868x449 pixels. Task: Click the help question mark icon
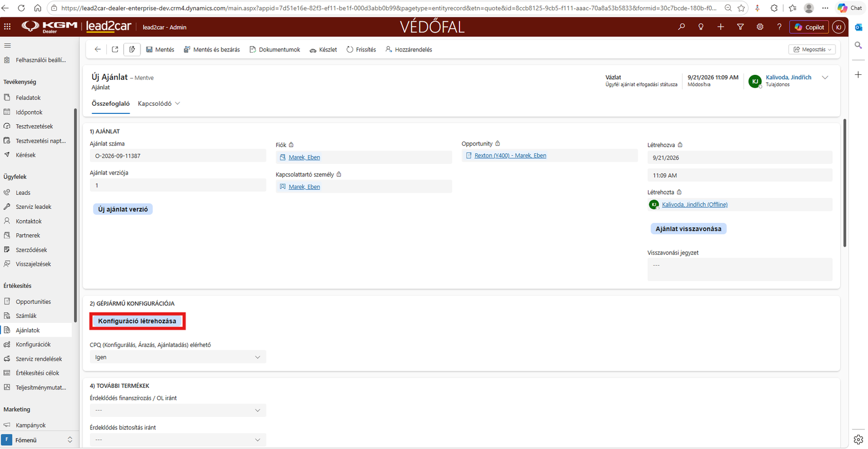(779, 27)
